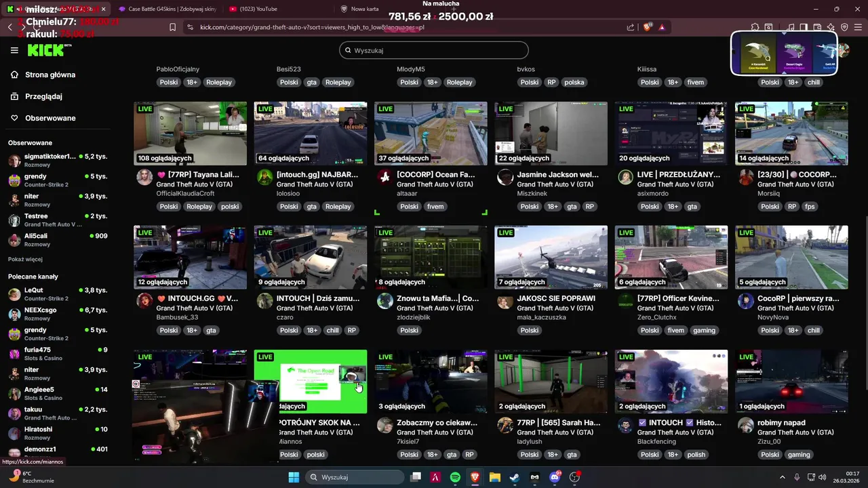Open Spotify from the taskbar
This screenshot has height=488, width=868.
click(x=455, y=477)
